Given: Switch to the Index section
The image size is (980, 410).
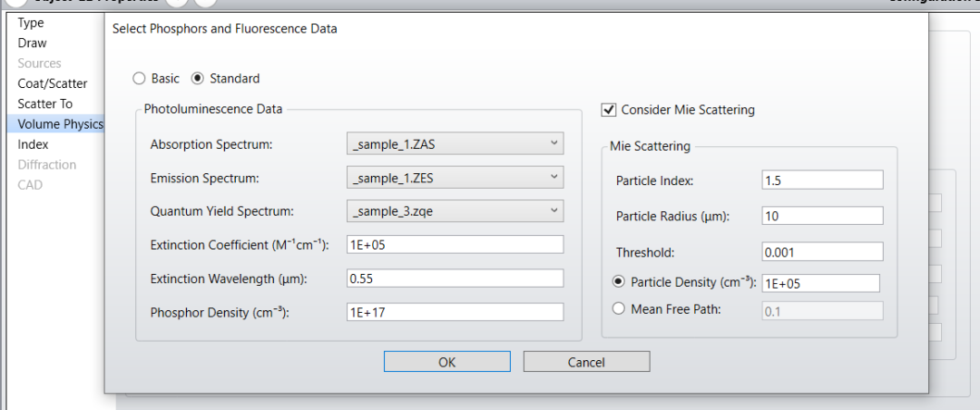Looking at the screenshot, I should click(34, 144).
